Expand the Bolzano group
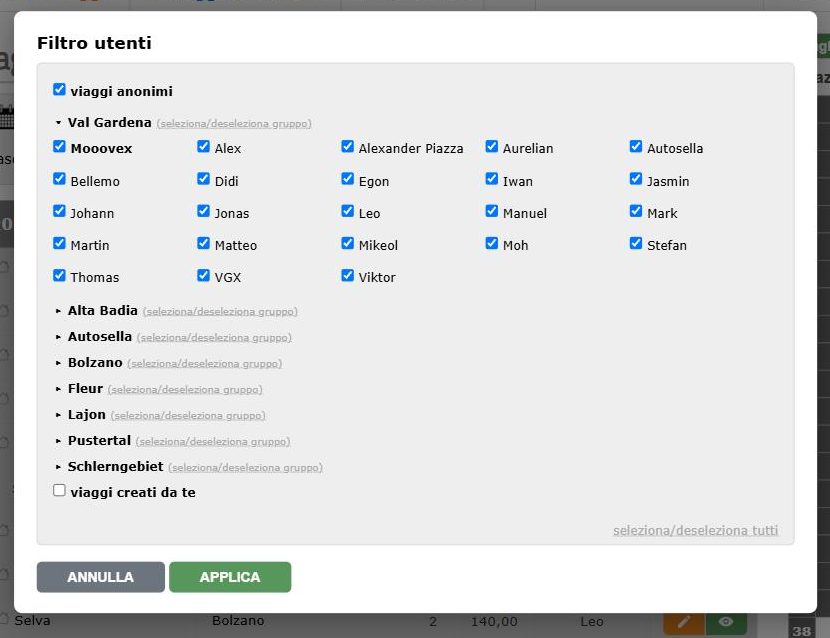This screenshot has height=638, width=830. point(58,363)
